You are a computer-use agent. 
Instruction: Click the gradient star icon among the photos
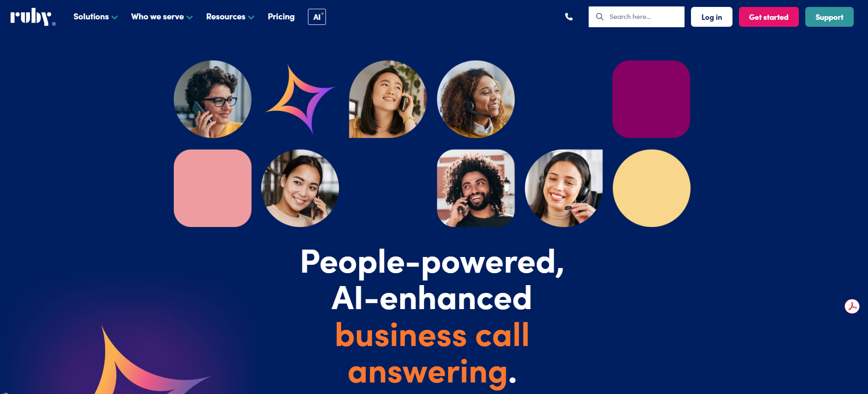(x=300, y=99)
